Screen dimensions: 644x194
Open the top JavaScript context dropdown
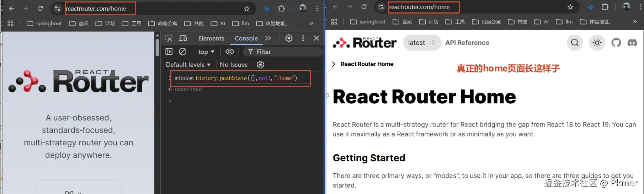[206, 52]
